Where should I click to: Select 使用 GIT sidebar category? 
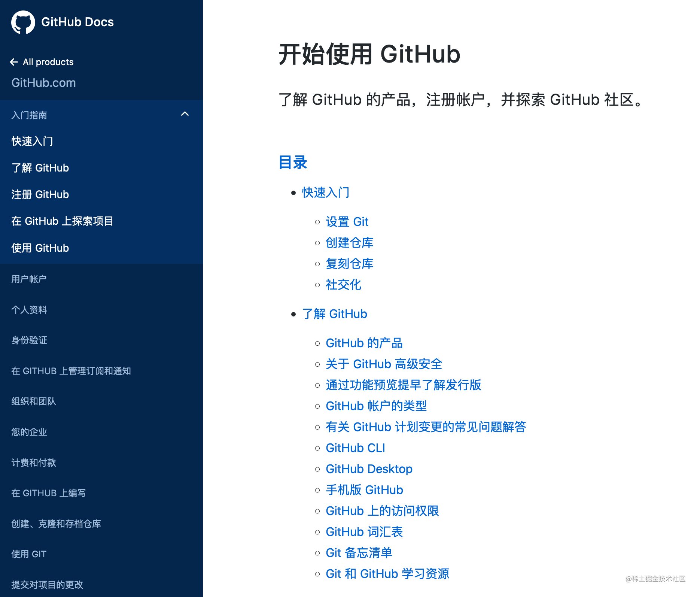(x=29, y=554)
